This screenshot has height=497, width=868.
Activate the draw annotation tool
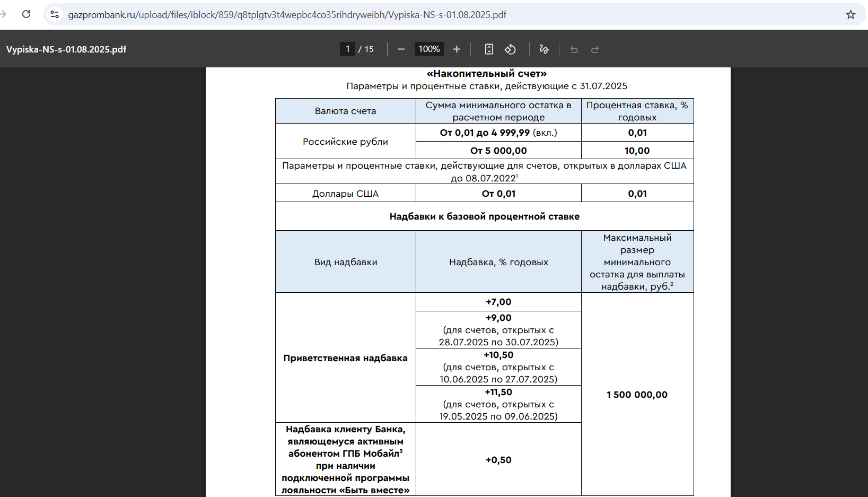point(543,49)
